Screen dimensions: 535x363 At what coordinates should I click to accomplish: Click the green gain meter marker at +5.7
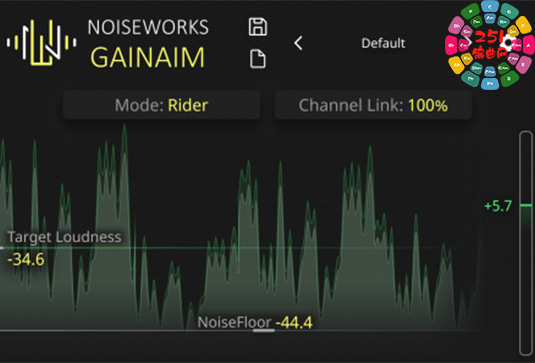pyautogui.click(x=526, y=205)
